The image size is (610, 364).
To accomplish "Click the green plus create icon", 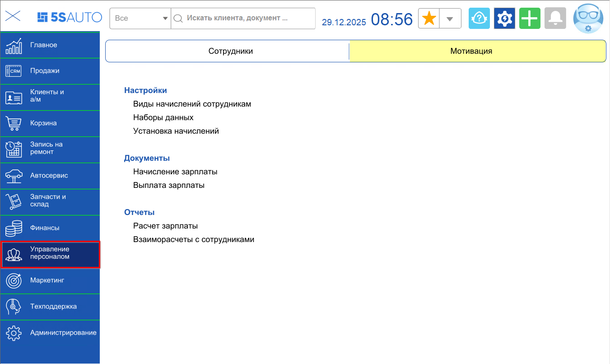I will (530, 18).
